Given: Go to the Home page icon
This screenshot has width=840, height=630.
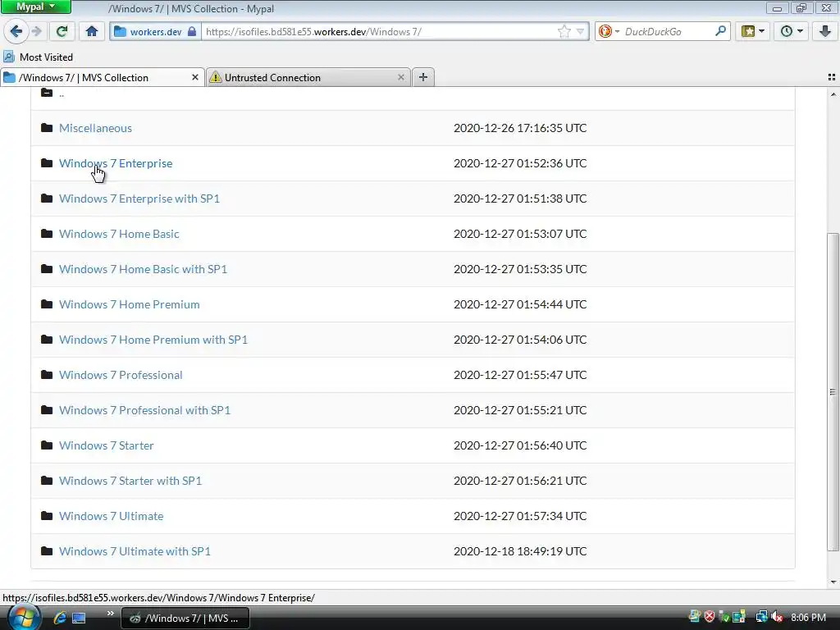Looking at the screenshot, I should click(92, 31).
